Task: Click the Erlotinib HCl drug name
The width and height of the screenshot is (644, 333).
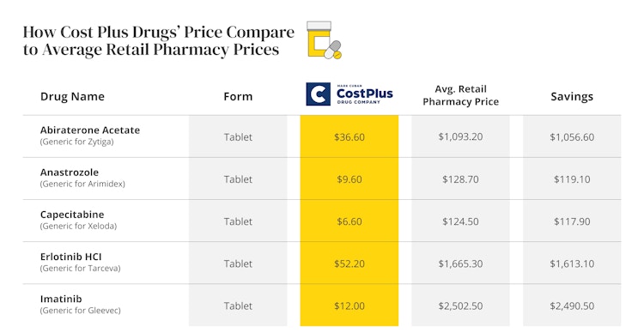Action: 70,257
